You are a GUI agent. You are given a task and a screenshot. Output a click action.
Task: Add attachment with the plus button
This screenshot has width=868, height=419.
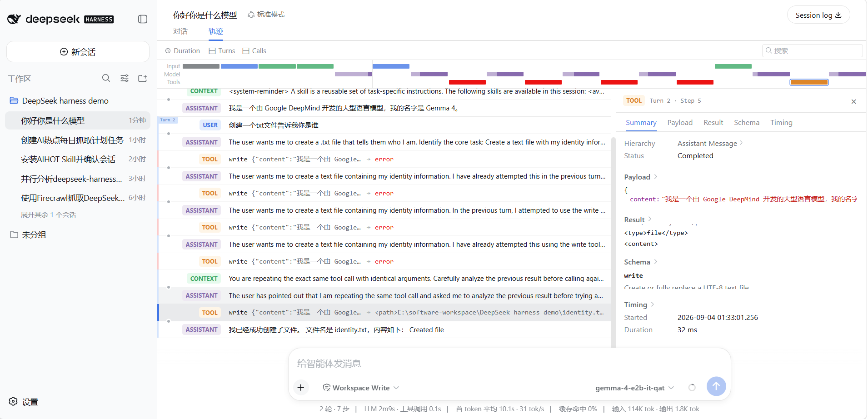tap(301, 387)
